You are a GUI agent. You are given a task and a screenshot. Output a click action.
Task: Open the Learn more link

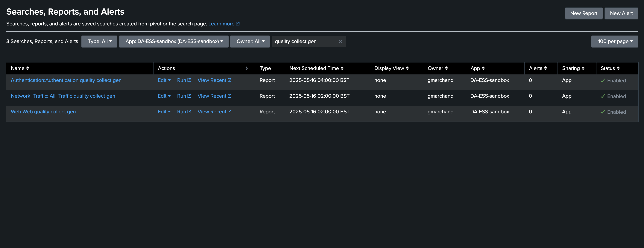tap(224, 24)
